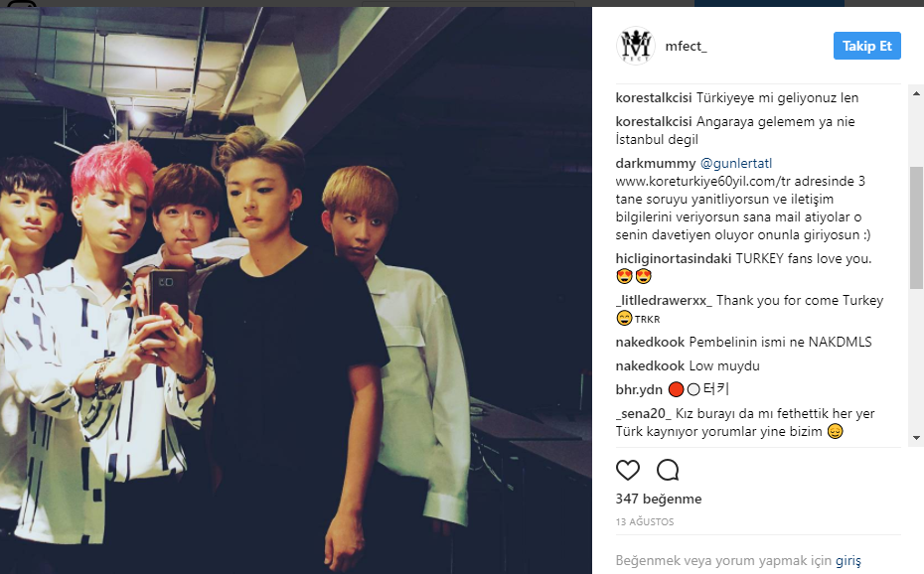Screen dimensions: 924x574
Task: Open darkmummy commenter profile
Action: coord(656,163)
